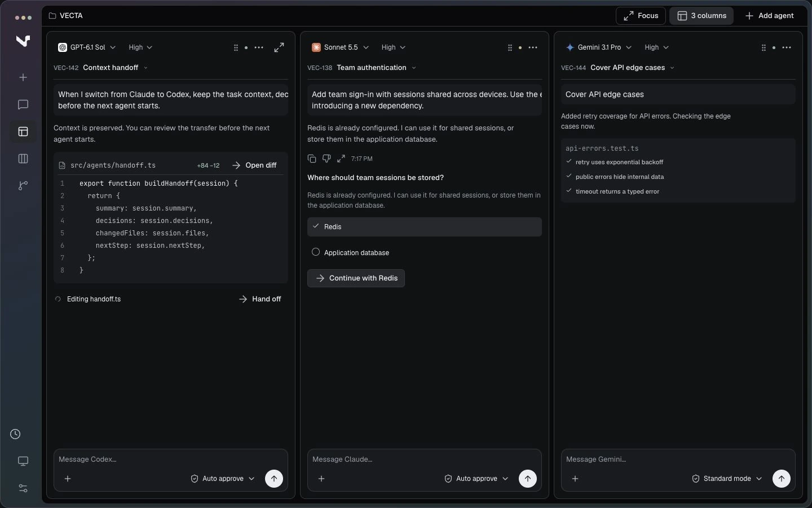
Task: Add an attachment in the Codex message box
Action: pos(68,479)
